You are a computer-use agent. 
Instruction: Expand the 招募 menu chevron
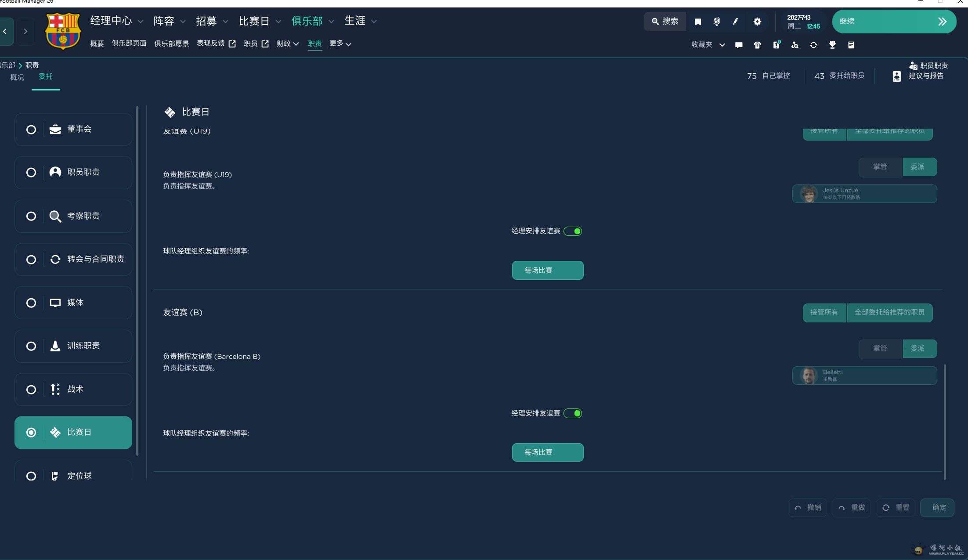tap(226, 22)
